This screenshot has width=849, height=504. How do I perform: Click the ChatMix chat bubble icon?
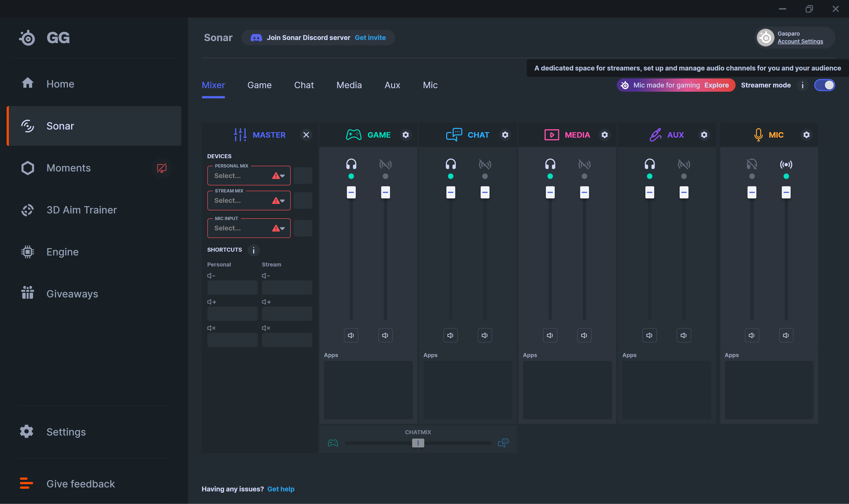[503, 443]
